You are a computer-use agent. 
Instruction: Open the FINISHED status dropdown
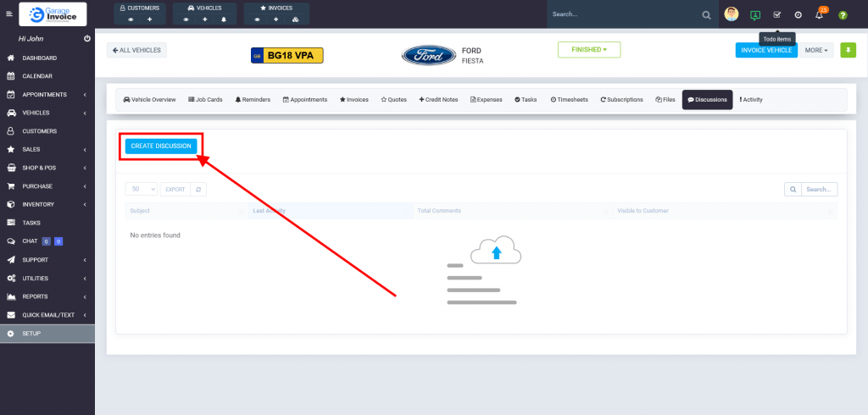(x=589, y=50)
